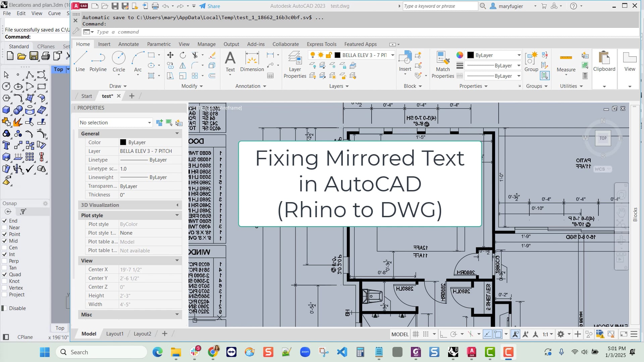Screen dimensions: 644x362
Task: Click the Group tool
Action: click(531, 62)
